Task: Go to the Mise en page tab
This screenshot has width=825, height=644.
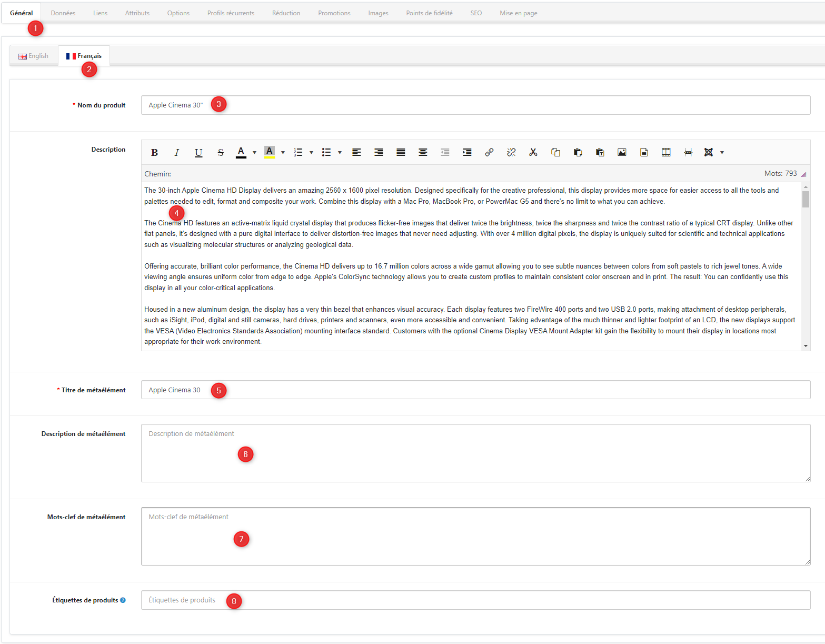Action: [519, 13]
